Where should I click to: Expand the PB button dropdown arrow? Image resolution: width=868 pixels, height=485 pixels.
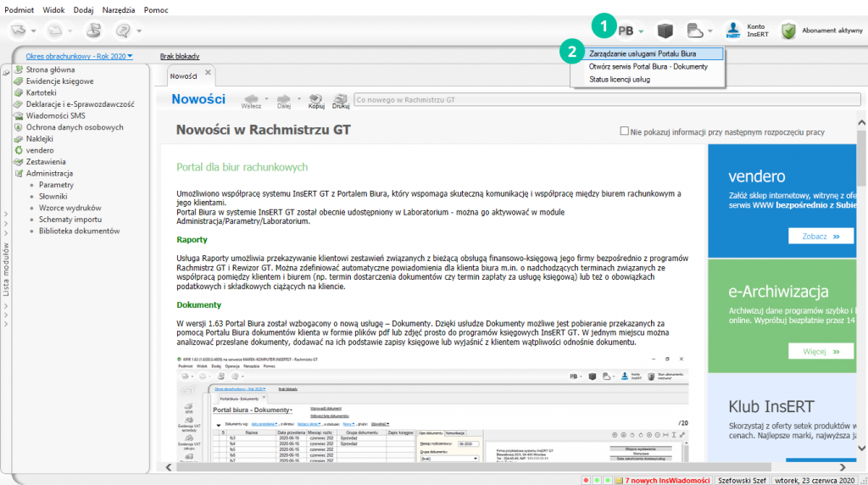pyautogui.click(x=641, y=31)
